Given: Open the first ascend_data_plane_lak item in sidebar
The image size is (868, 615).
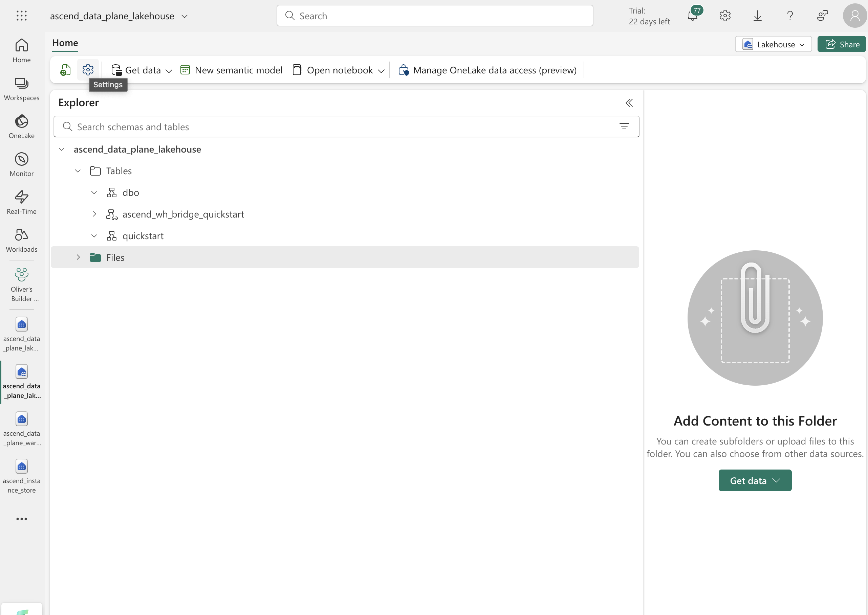Looking at the screenshot, I should [x=22, y=334].
